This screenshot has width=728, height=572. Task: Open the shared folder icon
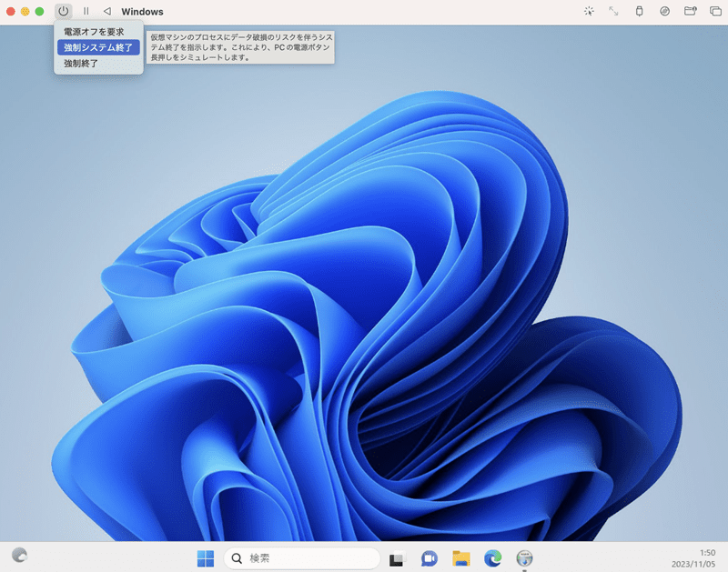tap(691, 11)
